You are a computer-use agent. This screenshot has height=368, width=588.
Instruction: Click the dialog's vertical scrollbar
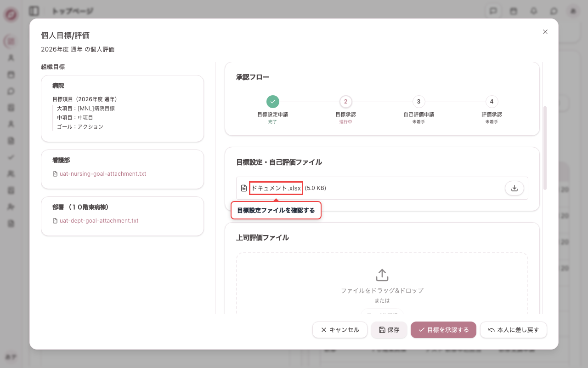pyautogui.click(x=545, y=147)
